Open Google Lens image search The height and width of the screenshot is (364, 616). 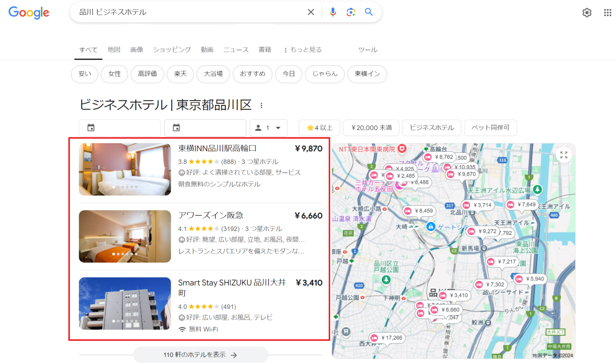click(350, 12)
